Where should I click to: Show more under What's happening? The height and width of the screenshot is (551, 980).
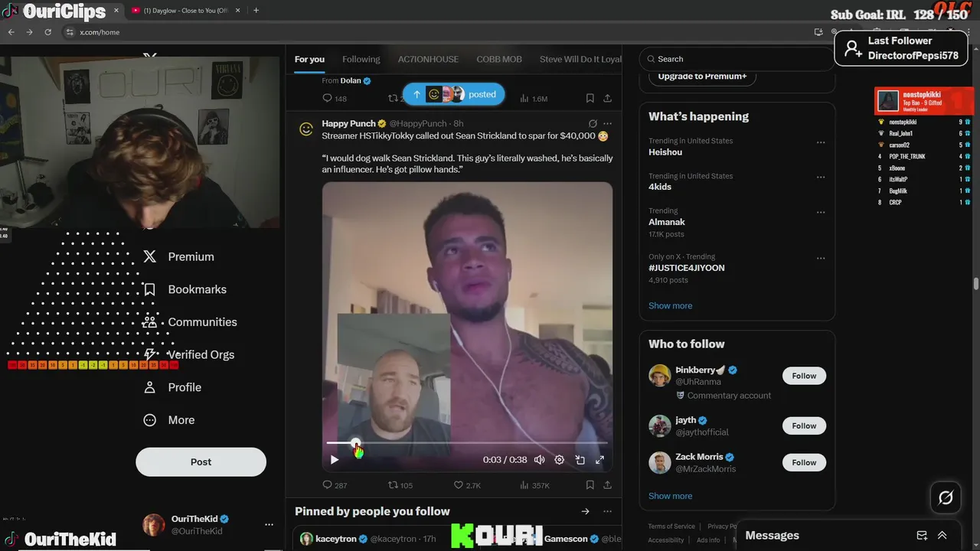point(671,305)
